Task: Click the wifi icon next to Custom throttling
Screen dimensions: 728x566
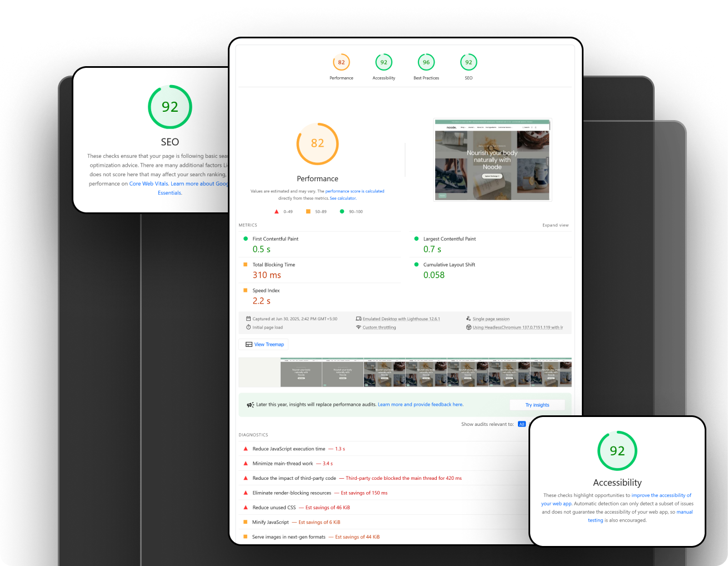Action: 358,327
